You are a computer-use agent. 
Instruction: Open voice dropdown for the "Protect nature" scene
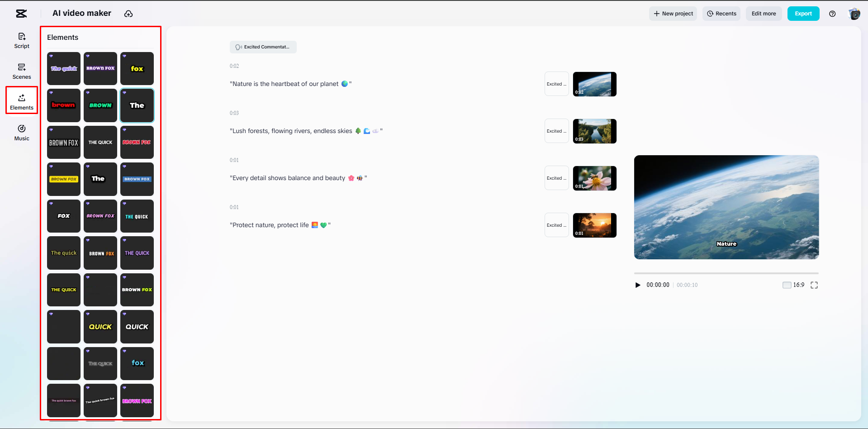coord(556,225)
